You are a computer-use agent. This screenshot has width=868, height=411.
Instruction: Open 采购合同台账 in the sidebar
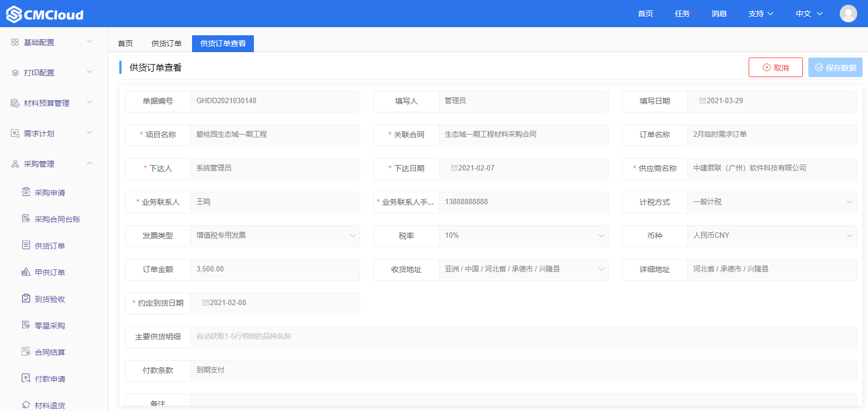click(58, 219)
